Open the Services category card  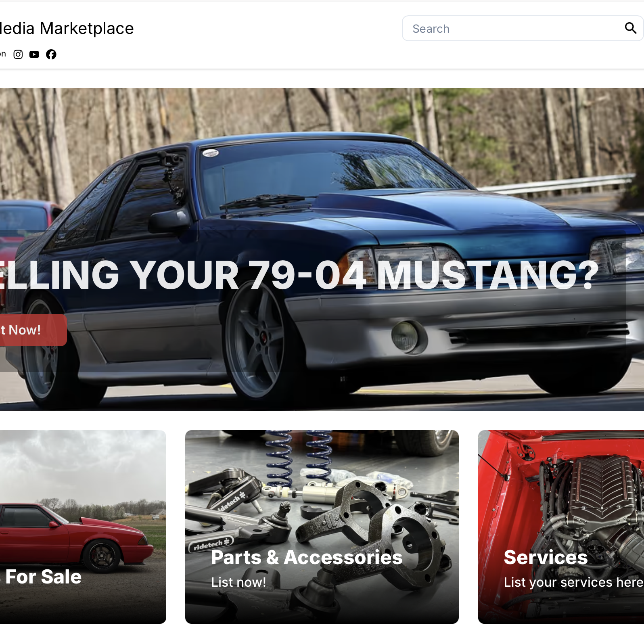click(x=561, y=527)
